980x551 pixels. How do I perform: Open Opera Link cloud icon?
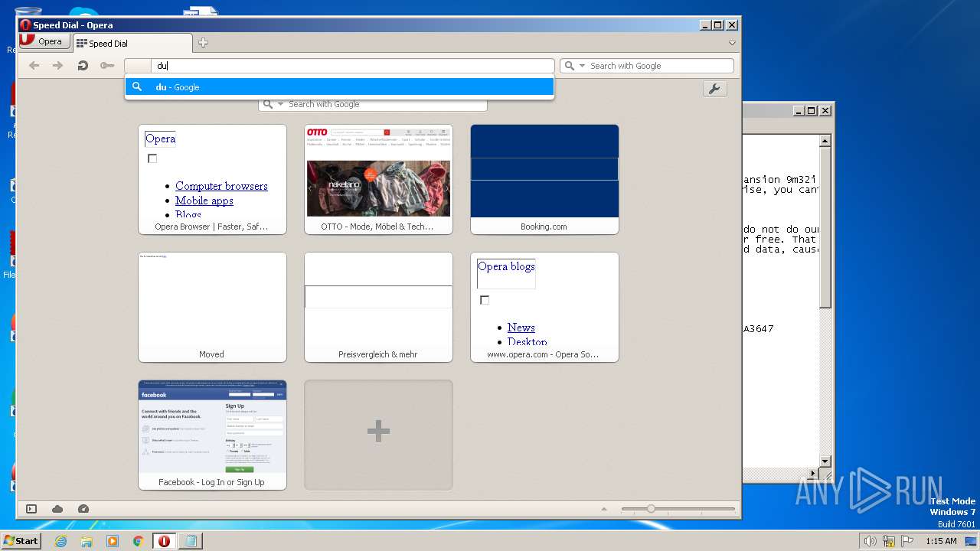[x=57, y=509]
